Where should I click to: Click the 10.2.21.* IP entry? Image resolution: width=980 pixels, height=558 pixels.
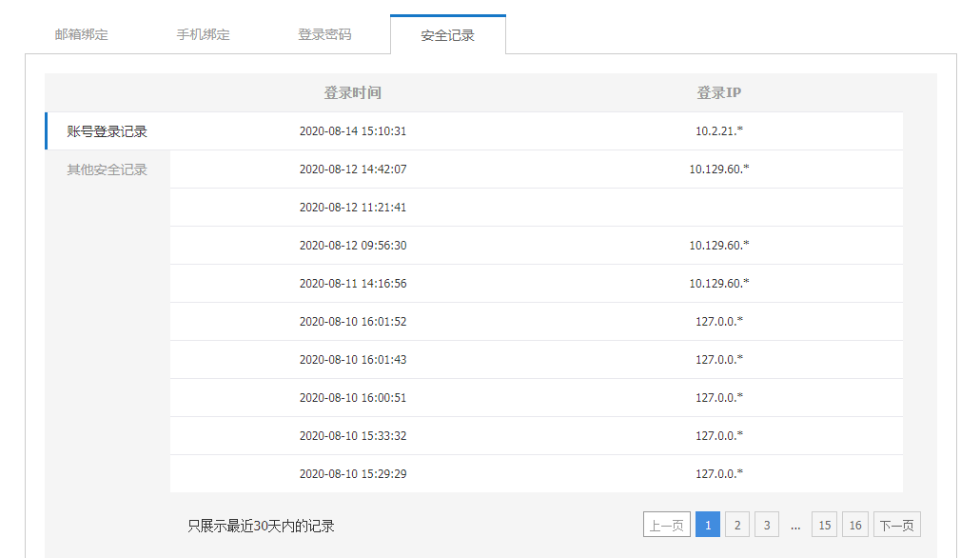point(718,131)
